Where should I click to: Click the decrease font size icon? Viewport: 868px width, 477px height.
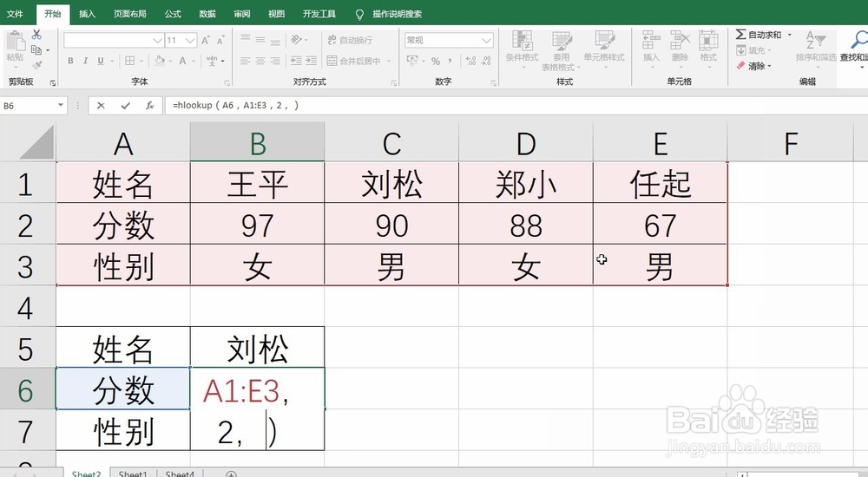pos(220,41)
